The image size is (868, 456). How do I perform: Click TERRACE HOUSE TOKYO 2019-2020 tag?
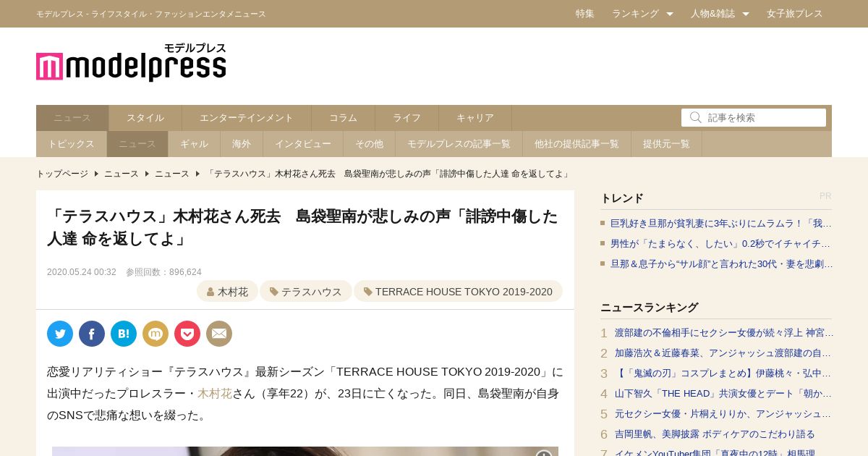point(458,292)
